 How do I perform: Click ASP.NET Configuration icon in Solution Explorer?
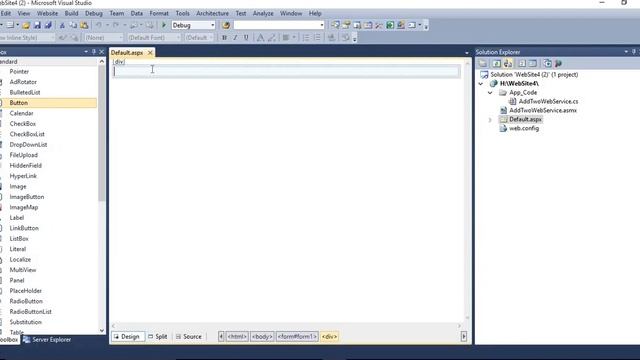tap(558, 63)
